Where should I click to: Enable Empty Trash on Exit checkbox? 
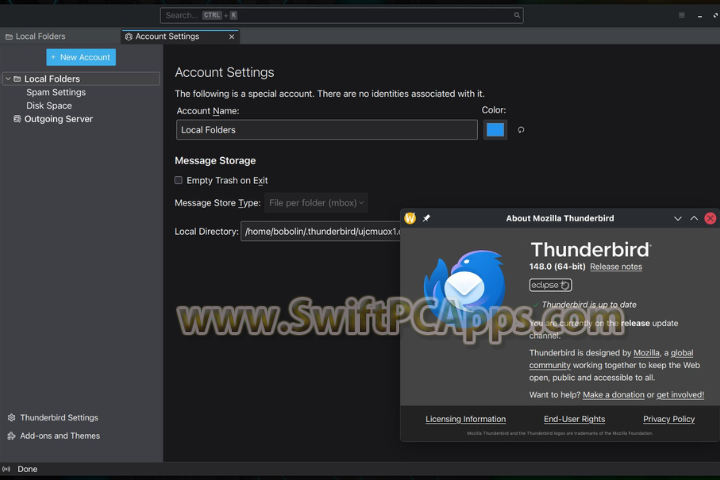tap(178, 180)
